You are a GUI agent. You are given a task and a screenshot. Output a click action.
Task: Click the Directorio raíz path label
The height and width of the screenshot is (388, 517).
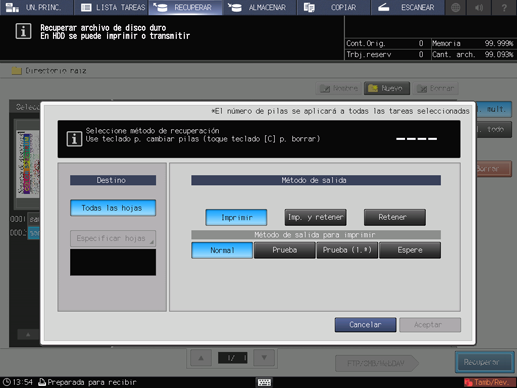(x=56, y=71)
